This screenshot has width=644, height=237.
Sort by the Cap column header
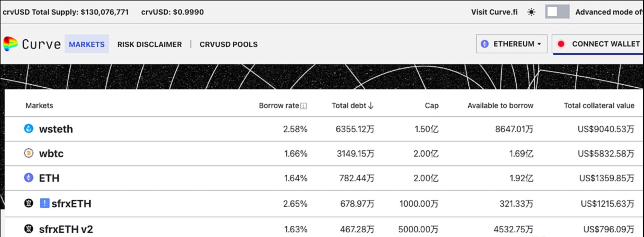coord(432,105)
